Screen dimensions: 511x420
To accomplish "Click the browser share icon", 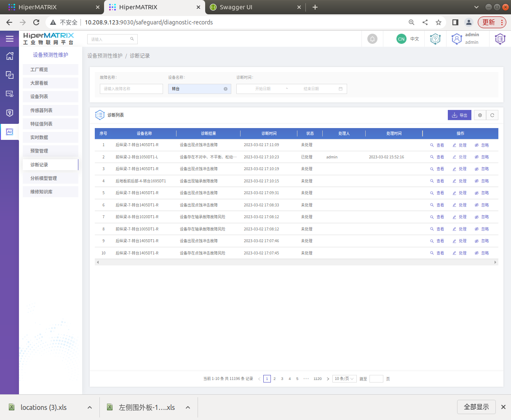I will pos(425,22).
